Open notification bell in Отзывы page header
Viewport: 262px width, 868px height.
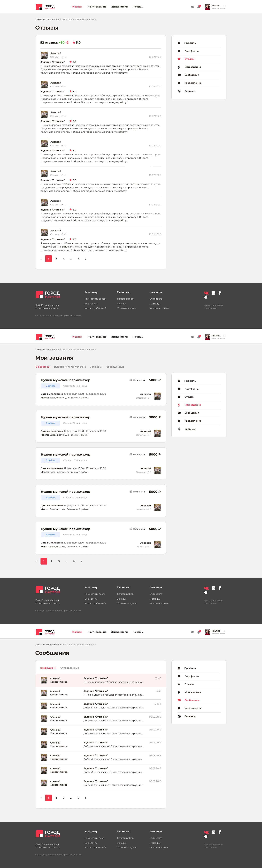(x=199, y=6)
